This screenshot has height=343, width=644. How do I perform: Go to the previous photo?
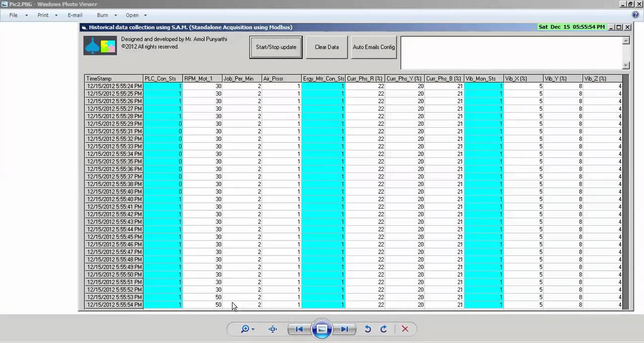(x=299, y=329)
